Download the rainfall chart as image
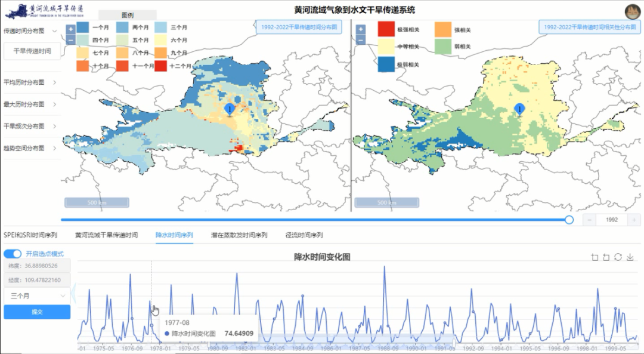This screenshot has width=644, height=354. (x=630, y=257)
